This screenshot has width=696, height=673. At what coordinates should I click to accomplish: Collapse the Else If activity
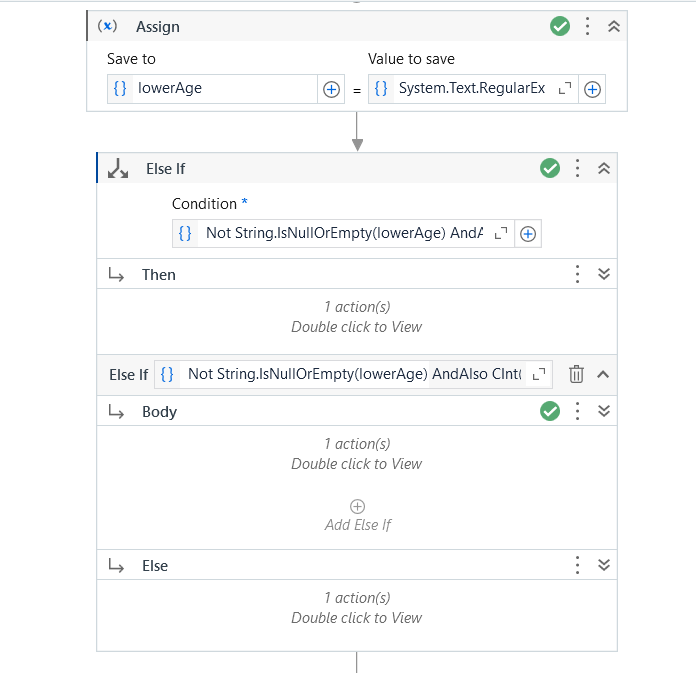[x=604, y=169]
